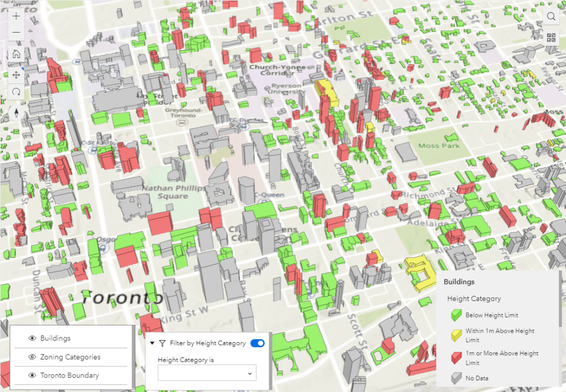Image resolution: width=566 pixels, height=392 pixels.
Task: Zoom in using the plus icon
Action: pyautogui.click(x=15, y=16)
